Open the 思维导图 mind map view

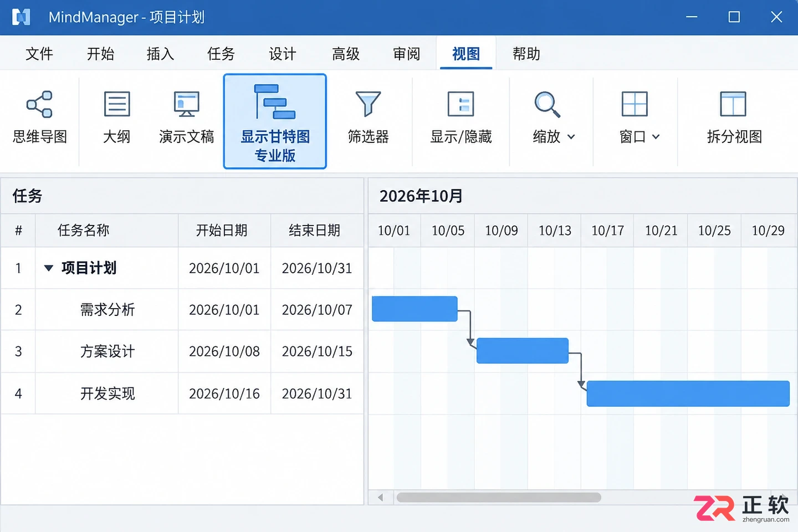coord(39,119)
